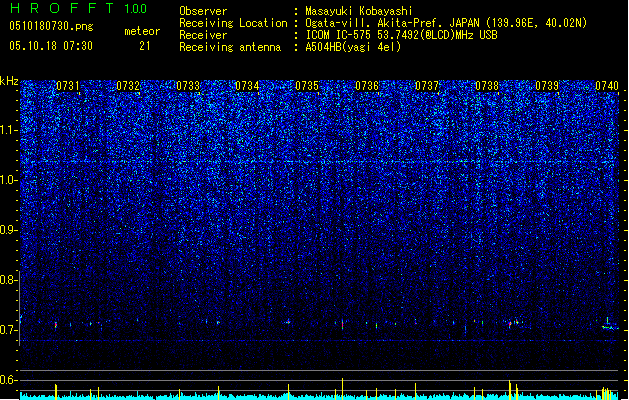Click the meteor label
This screenshot has height=400, width=629.
click(142, 31)
